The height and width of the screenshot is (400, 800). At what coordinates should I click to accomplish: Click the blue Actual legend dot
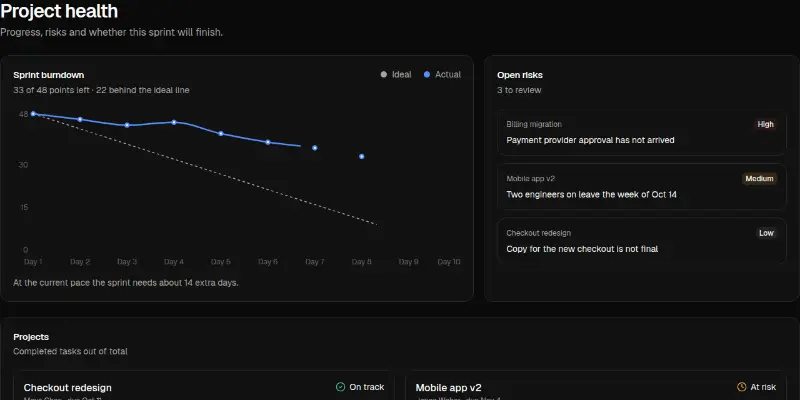coord(427,74)
